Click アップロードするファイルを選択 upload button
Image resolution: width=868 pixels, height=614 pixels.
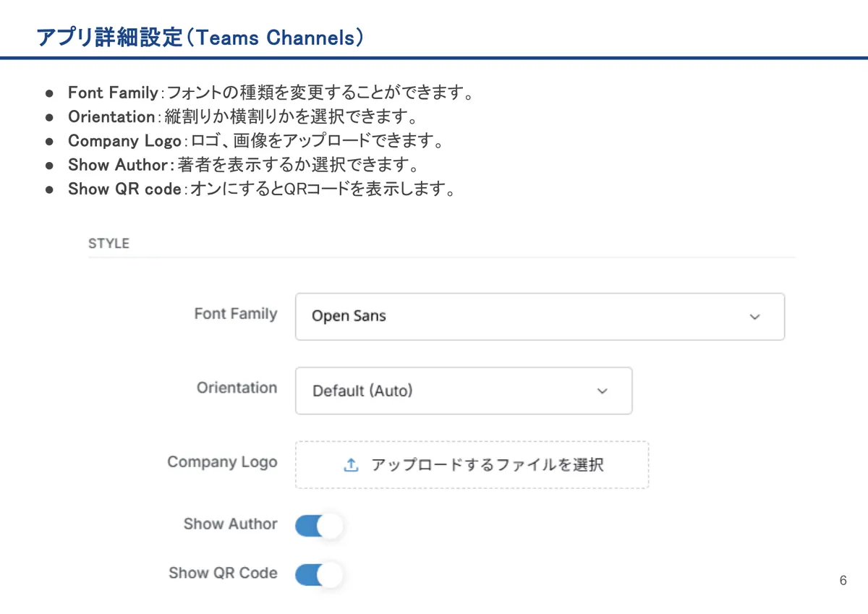(x=472, y=465)
